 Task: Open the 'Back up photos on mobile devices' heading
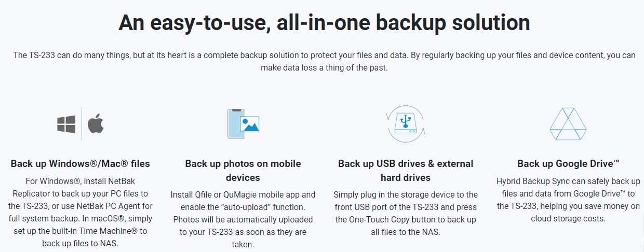click(243, 171)
